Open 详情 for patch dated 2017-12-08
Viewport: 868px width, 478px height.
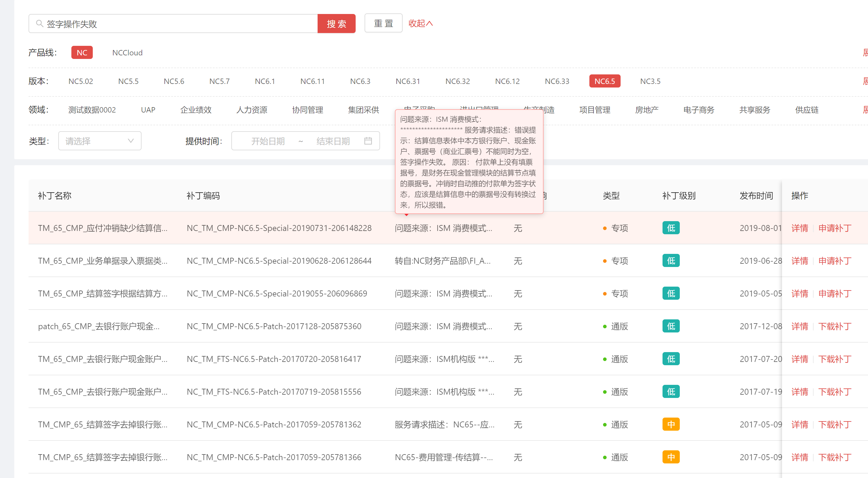point(800,326)
